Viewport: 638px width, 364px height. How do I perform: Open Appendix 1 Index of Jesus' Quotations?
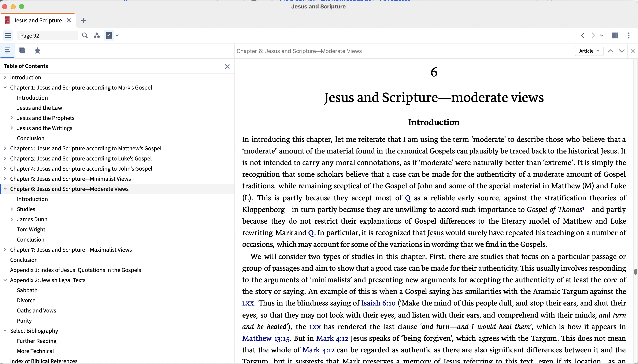click(75, 270)
